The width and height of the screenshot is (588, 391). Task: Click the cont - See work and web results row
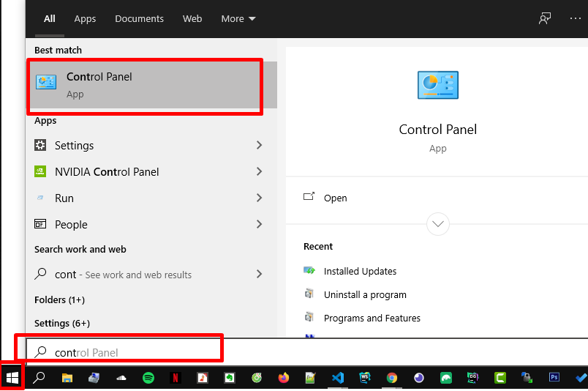[x=151, y=274]
